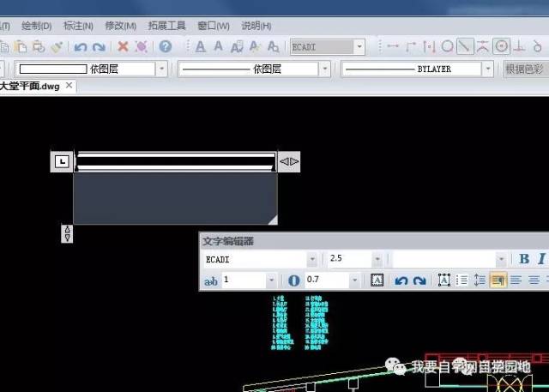Click the background mask A icon

pyautogui.click(x=377, y=280)
